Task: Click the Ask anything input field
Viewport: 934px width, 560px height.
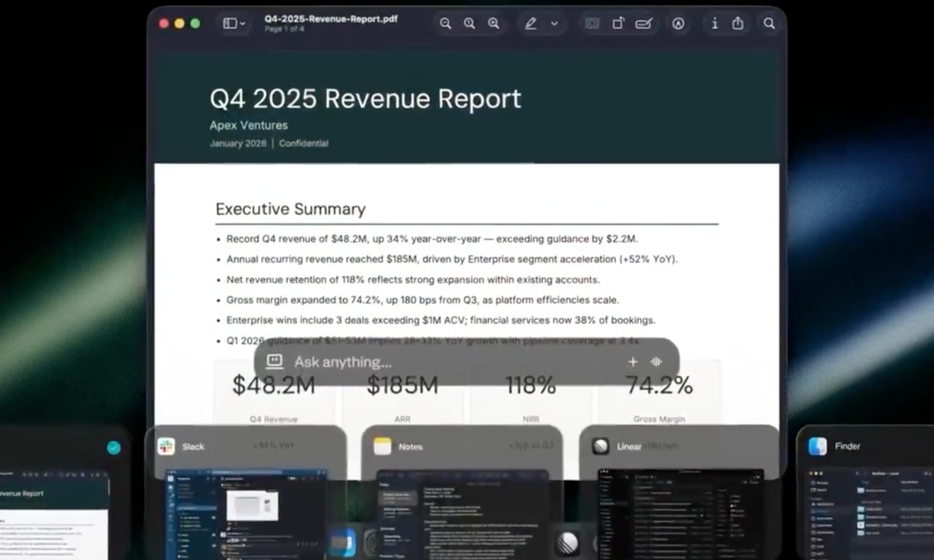Action: pos(420,362)
